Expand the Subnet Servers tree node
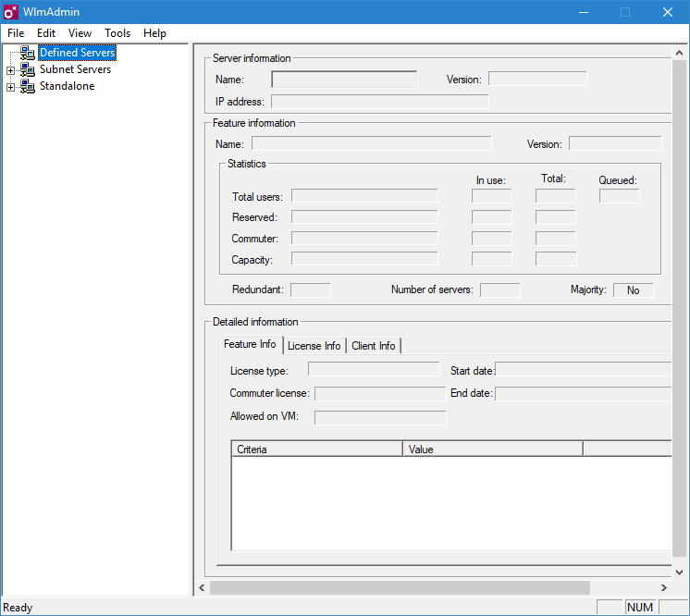Image resolution: width=690 pixels, height=616 pixels. (x=11, y=70)
